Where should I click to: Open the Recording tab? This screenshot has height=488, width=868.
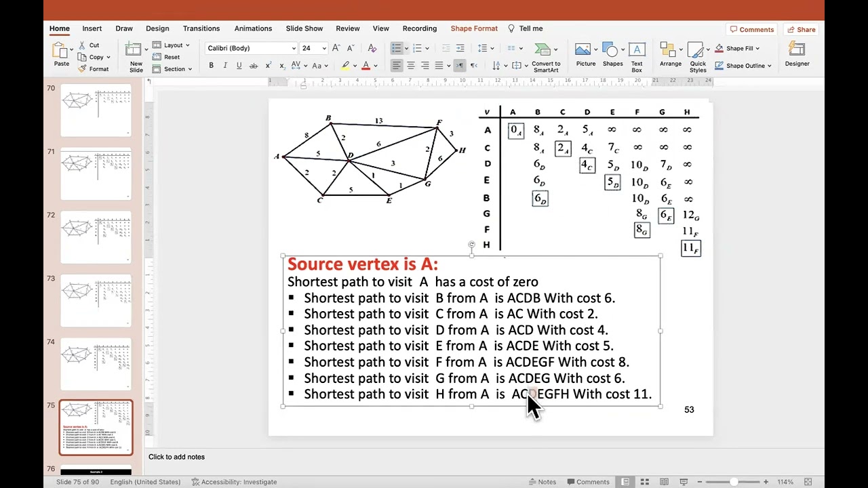point(420,28)
